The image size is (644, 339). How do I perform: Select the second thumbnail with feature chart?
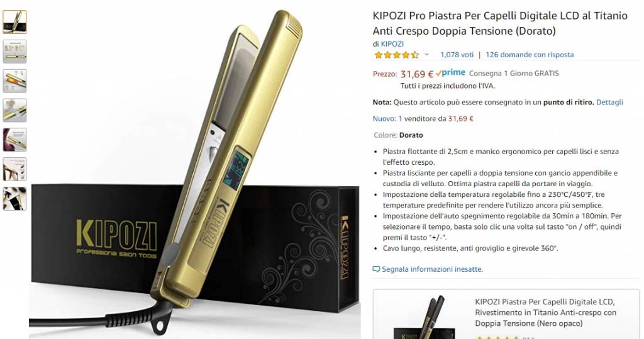pos(15,52)
